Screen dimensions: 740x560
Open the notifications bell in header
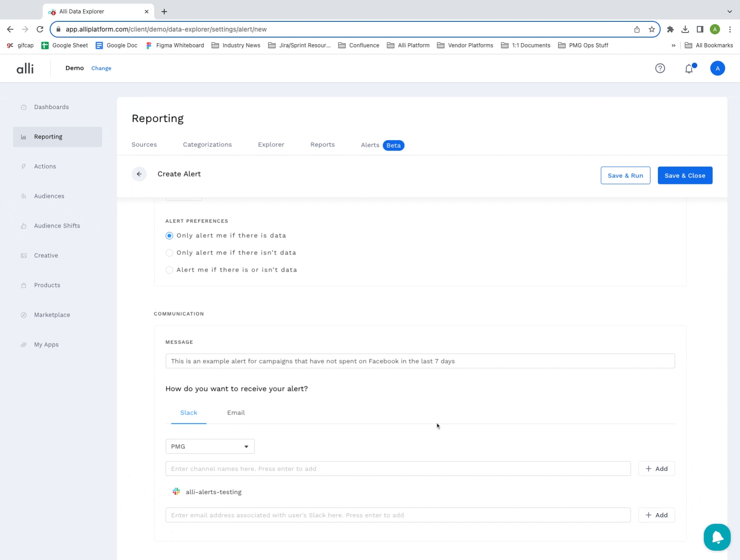click(x=689, y=69)
